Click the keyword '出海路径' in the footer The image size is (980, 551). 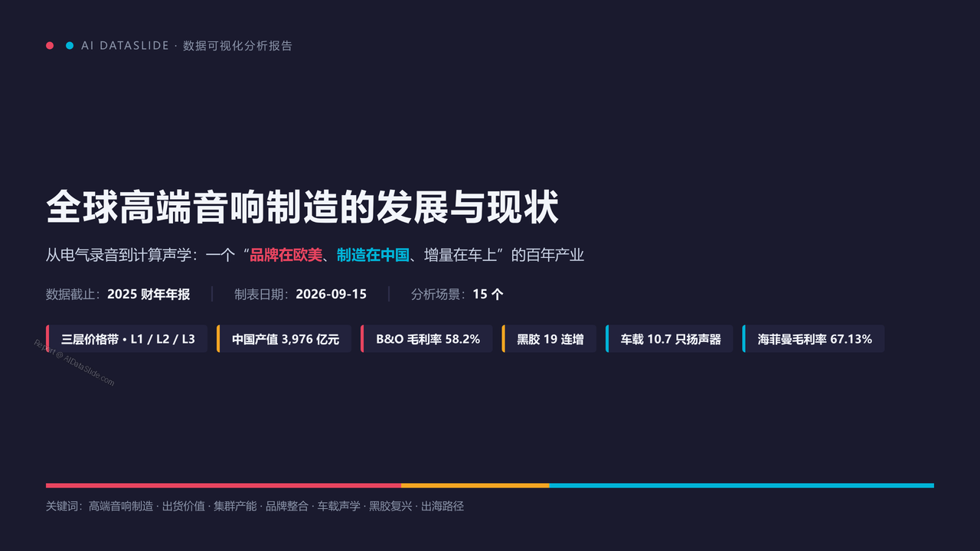443,506
